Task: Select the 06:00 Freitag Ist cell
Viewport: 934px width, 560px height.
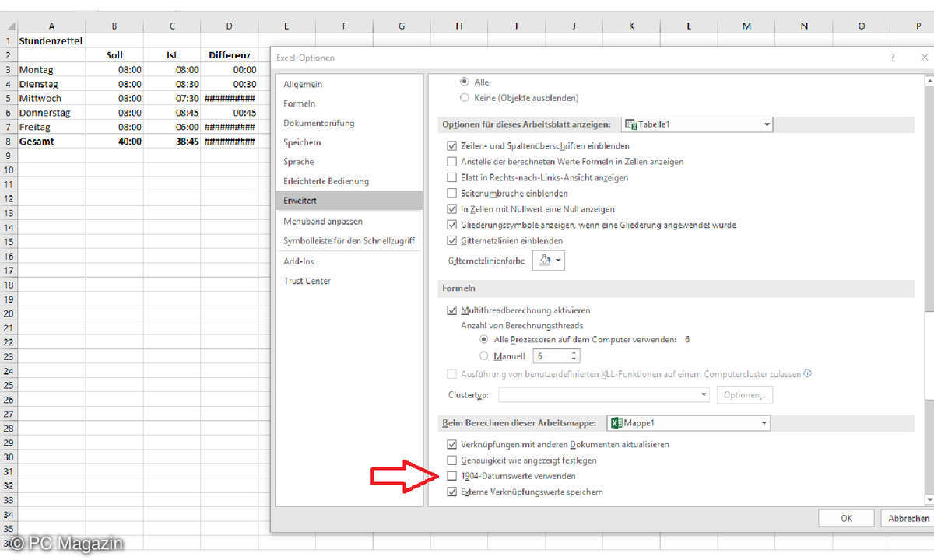Action: [x=172, y=127]
